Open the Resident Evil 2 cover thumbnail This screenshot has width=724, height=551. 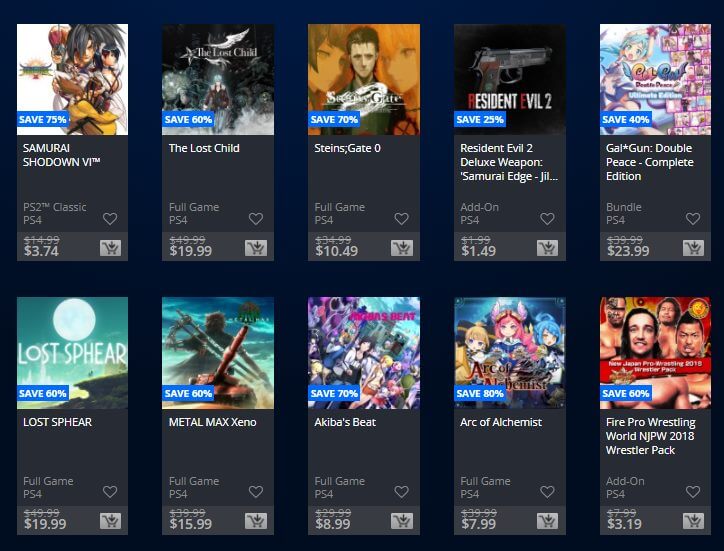tap(510, 79)
